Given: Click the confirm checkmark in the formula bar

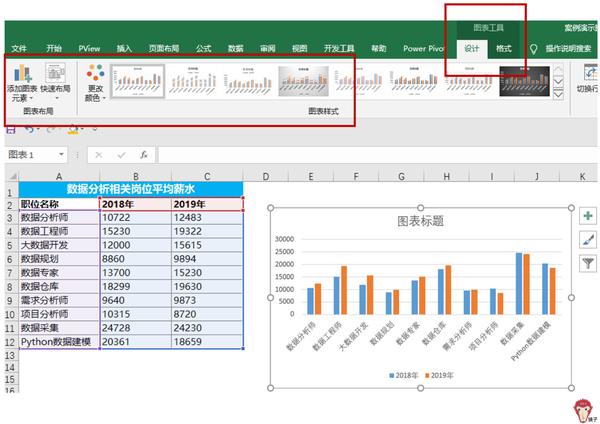Looking at the screenshot, I should (122, 155).
